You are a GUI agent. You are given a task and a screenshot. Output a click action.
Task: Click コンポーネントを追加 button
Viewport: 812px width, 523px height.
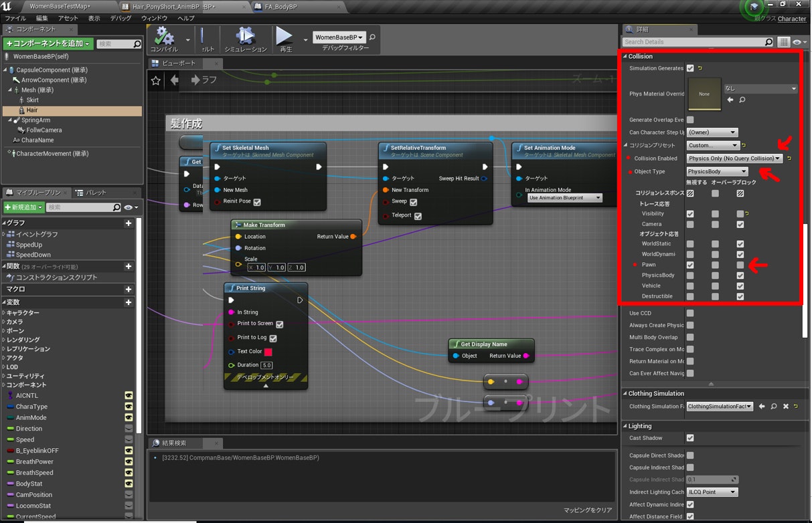click(x=49, y=43)
